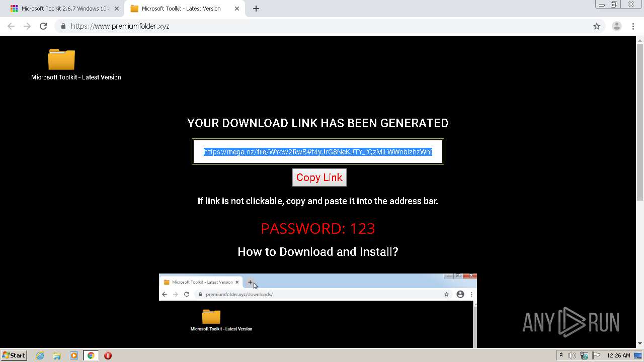Restore down the Chrome window
This screenshot has width=644, height=362.
tap(614, 5)
